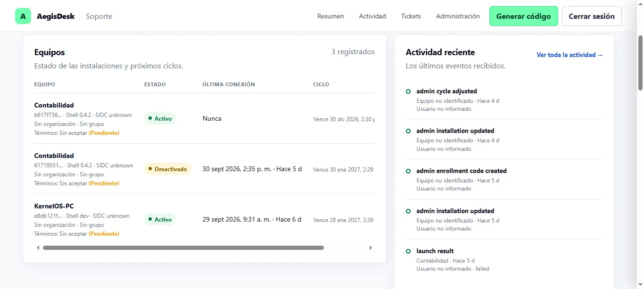Click the Pendiente label in the KernelOS-PC row
The width and height of the screenshot is (644, 289).
click(104, 234)
